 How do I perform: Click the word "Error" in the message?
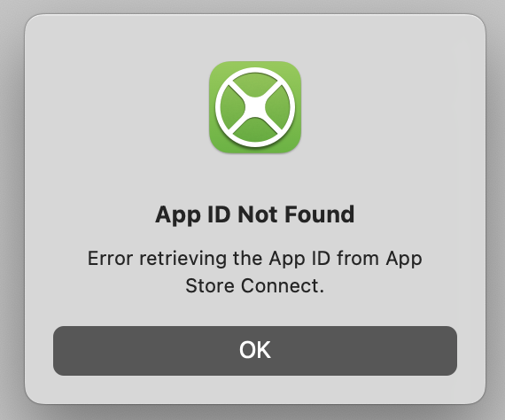(x=110, y=259)
